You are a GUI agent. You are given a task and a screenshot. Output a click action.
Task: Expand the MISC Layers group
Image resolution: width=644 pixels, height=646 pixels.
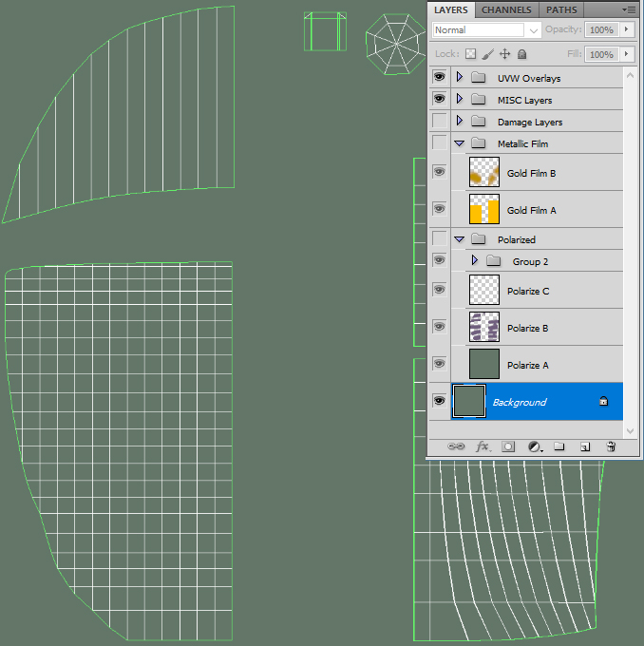pos(460,99)
